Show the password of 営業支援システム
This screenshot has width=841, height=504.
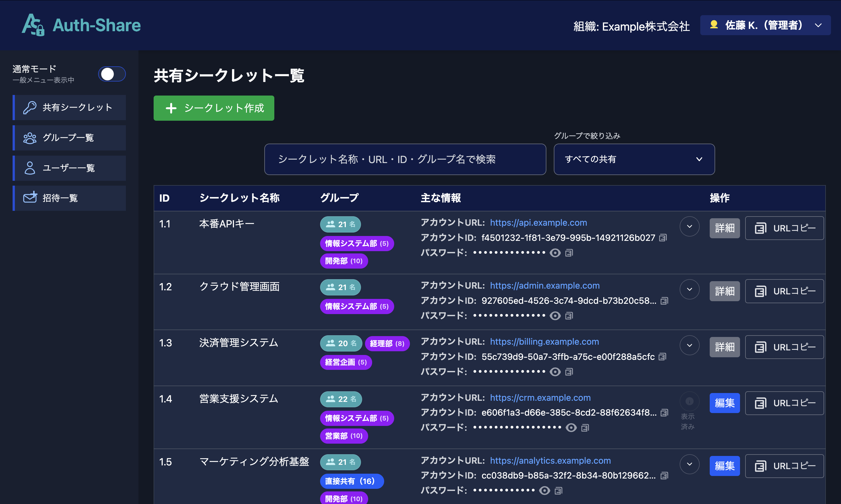(x=571, y=428)
